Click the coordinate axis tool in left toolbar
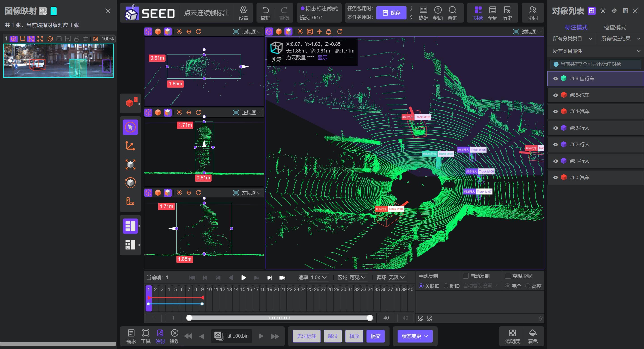Image resolution: width=644 pixels, height=349 pixels. click(x=130, y=146)
